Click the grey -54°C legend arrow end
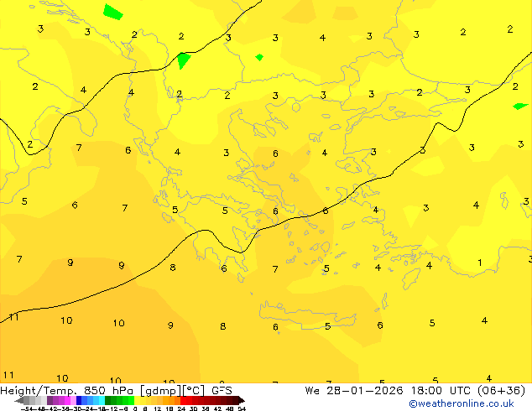Screen dimensions: 532x411 pos(18,400)
